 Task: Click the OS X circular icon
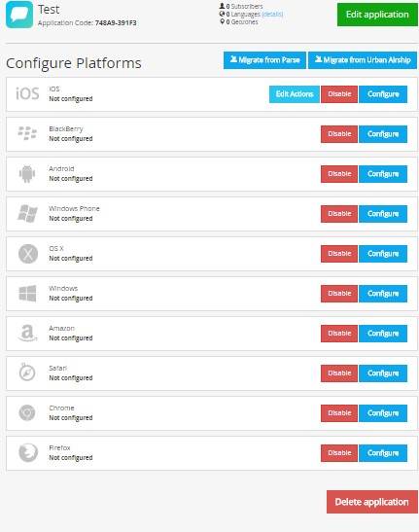tap(28, 254)
